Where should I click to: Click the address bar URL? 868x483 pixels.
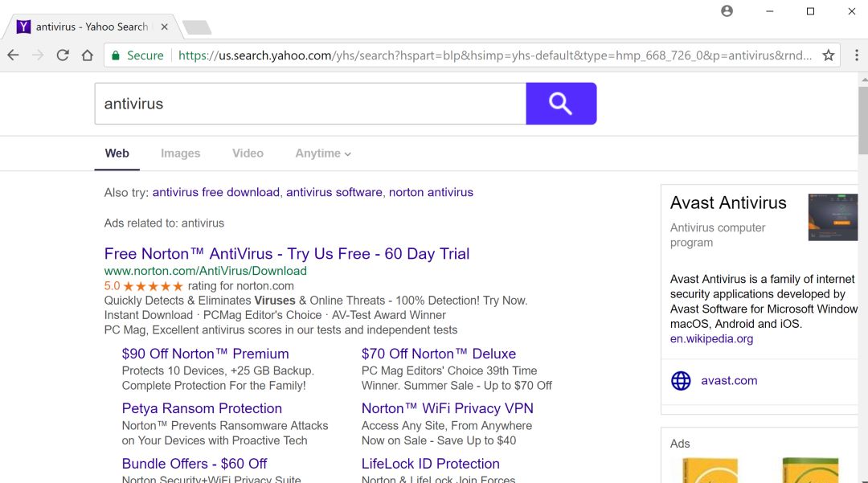(494, 55)
